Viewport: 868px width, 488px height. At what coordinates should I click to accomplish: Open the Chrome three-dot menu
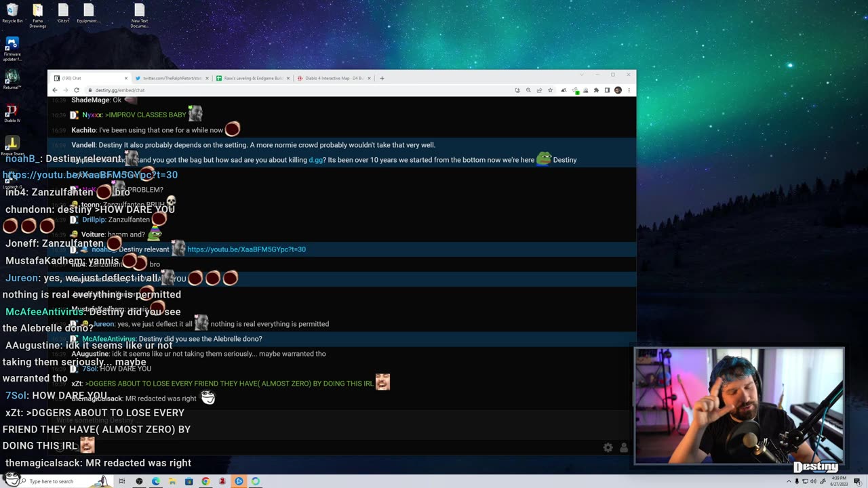[629, 90]
